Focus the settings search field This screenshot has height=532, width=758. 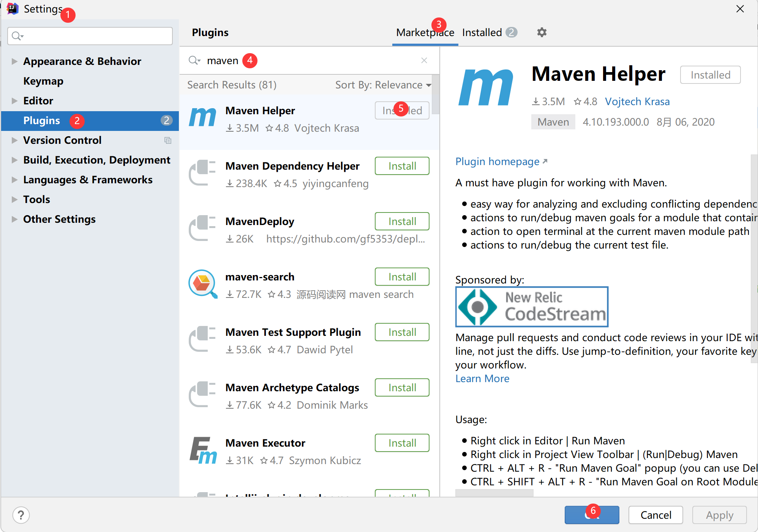pyautogui.click(x=90, y=36)
